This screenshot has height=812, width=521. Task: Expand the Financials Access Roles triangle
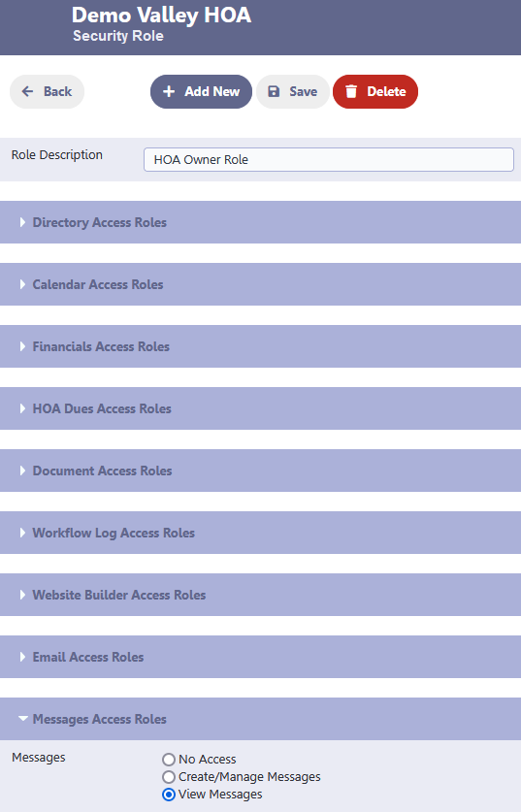[22, 346]
